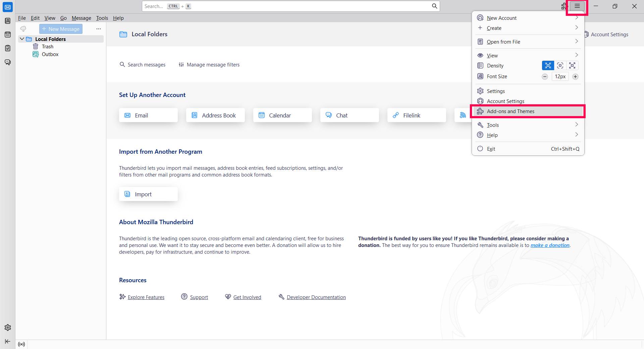The image size is (644, 349).
Task: Click the New Message button
Action: (61, 29)
